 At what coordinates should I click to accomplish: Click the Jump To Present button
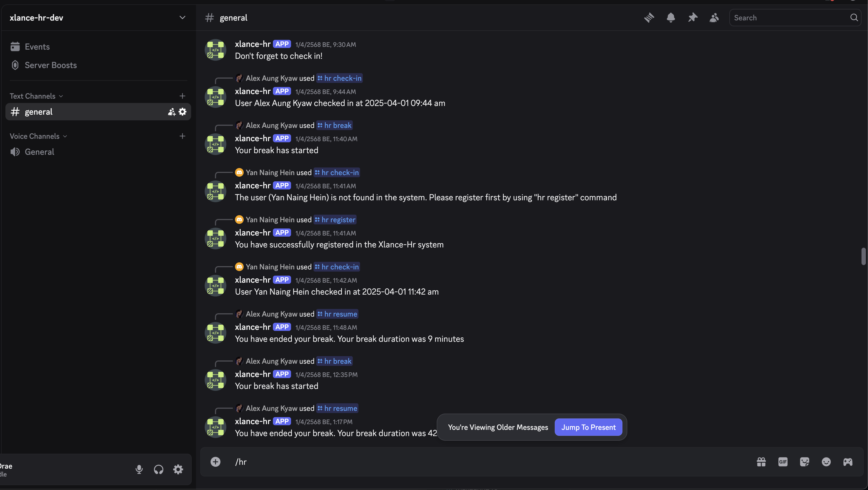point(588,427)
